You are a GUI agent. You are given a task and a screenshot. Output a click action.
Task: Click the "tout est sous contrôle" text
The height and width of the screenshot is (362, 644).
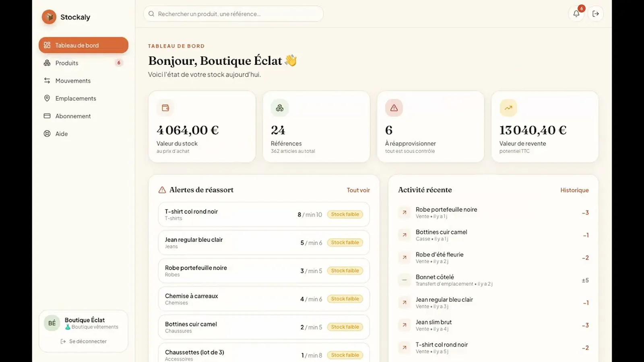point(410,151)
